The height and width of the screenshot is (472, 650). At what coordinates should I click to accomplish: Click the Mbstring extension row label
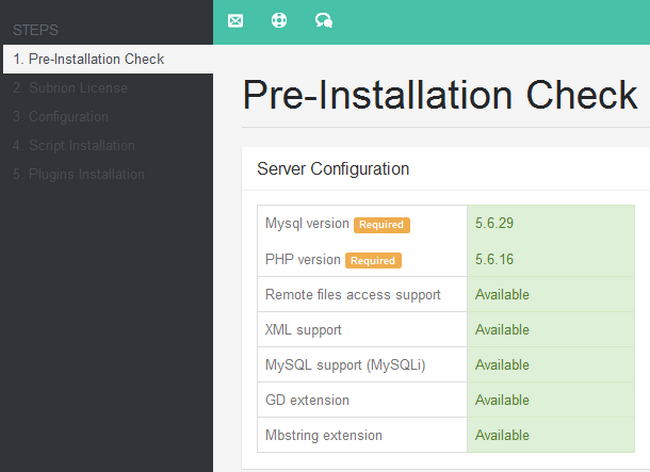[323, 435]
